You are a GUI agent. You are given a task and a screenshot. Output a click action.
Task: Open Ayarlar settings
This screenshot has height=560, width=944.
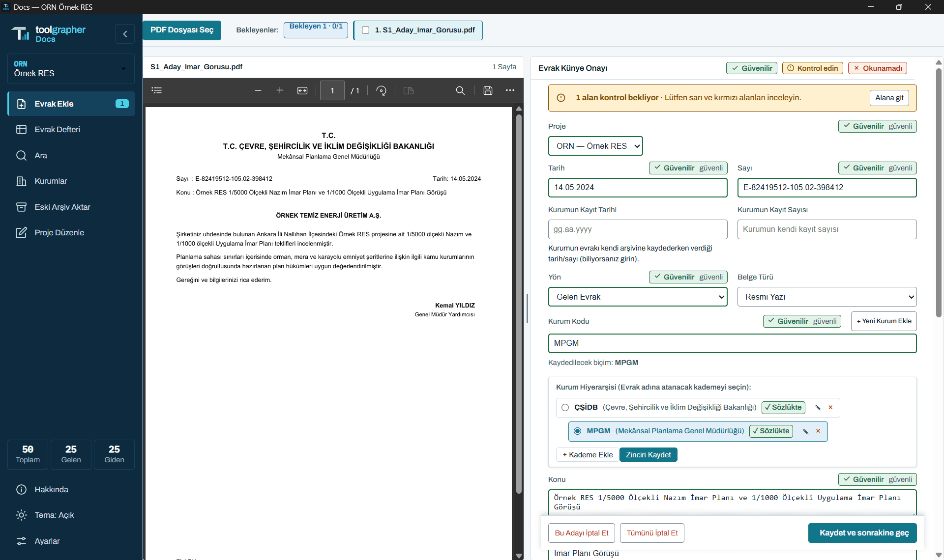[x=71, y=541]
